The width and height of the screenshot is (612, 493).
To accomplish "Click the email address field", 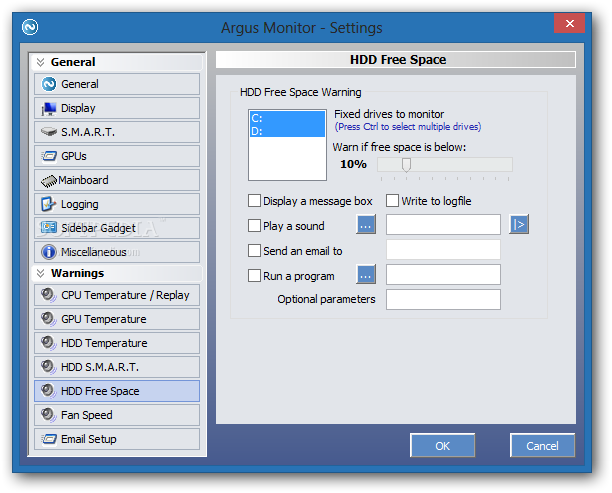I will coord(443,250).
